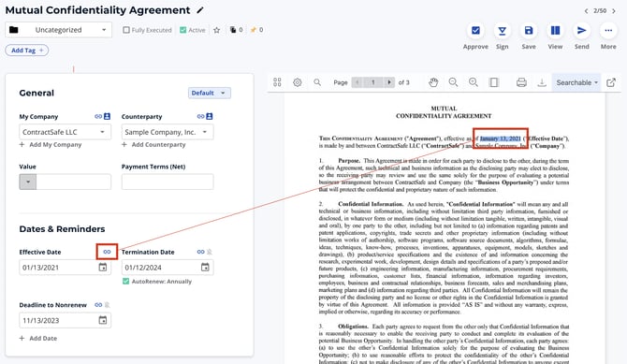The height and width of the screenshot is (364, 627).
Task: Open the Deadline to Nonrenew calendar picker
Action: click(x=103, y=320)
